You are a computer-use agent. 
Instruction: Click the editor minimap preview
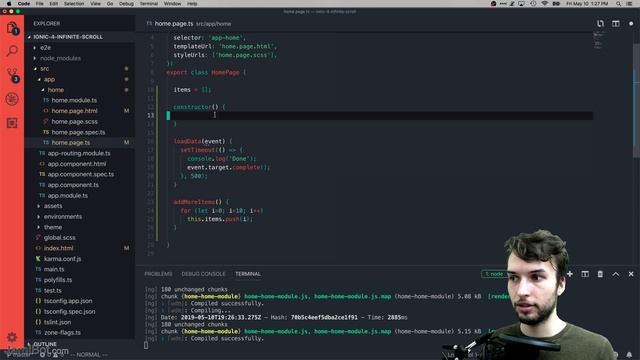[598, 41]
